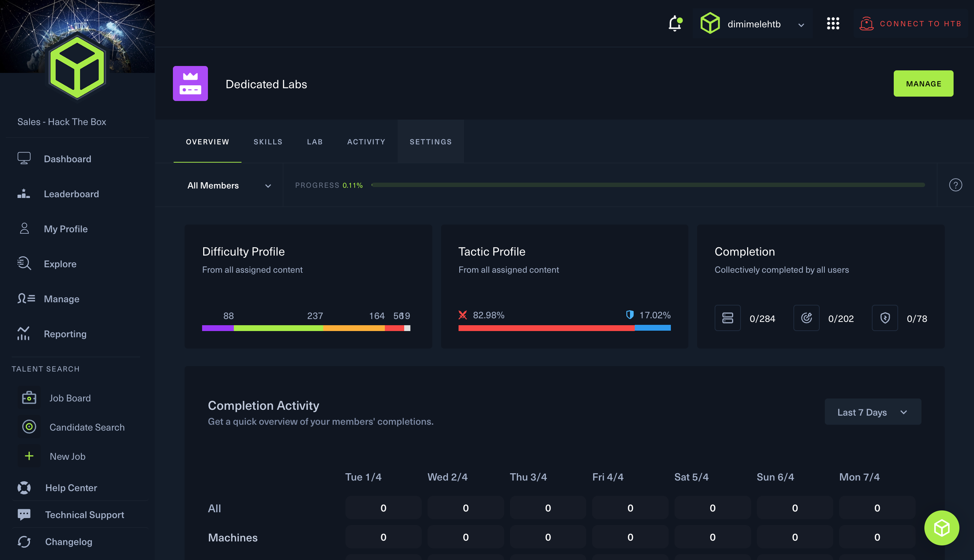Click the Machines row cell under Mon 7/4

pos(877,537)
